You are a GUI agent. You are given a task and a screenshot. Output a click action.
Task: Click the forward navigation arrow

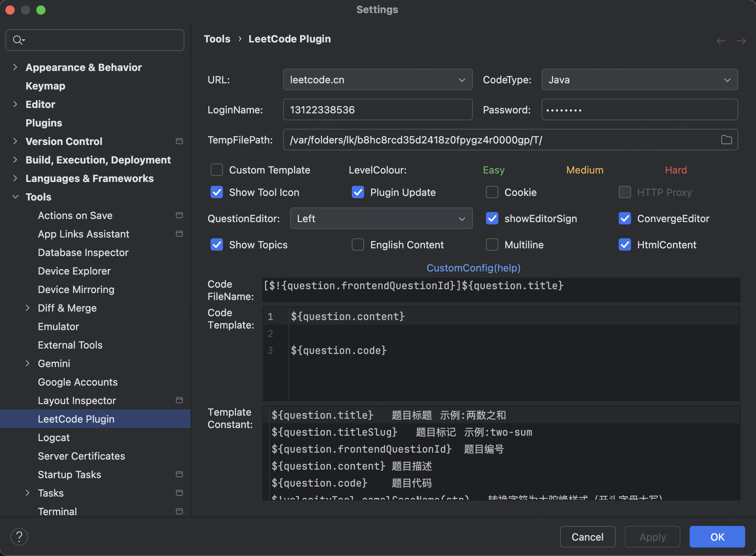pyautogui.click(x=741, y=41)
